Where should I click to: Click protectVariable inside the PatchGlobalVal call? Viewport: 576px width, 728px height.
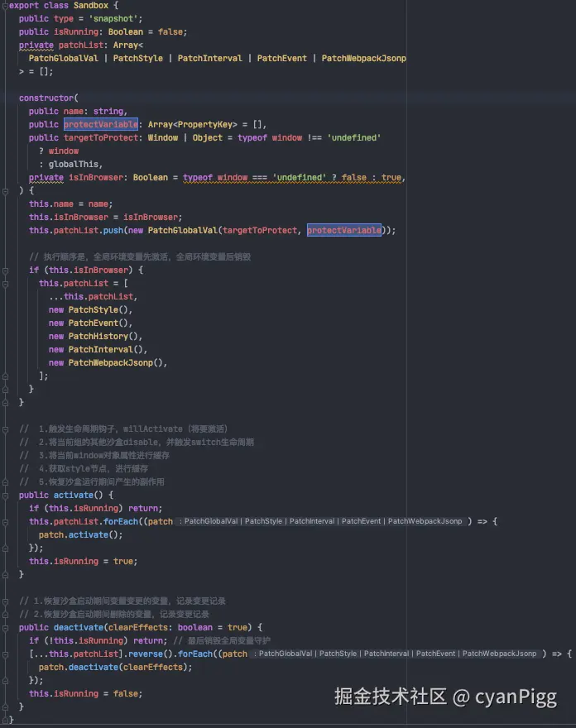coord(344,230)
